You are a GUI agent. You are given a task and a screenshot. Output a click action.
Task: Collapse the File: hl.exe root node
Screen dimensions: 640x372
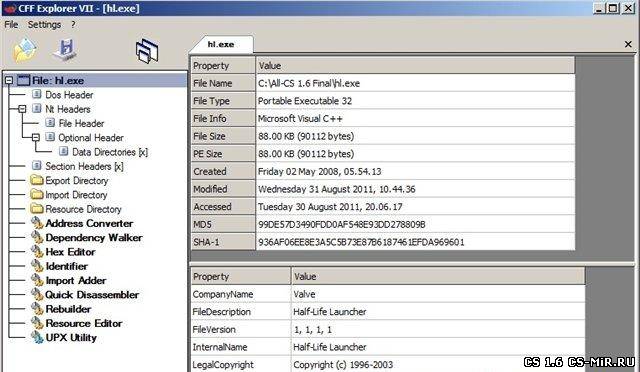click(x=9, y=80)
